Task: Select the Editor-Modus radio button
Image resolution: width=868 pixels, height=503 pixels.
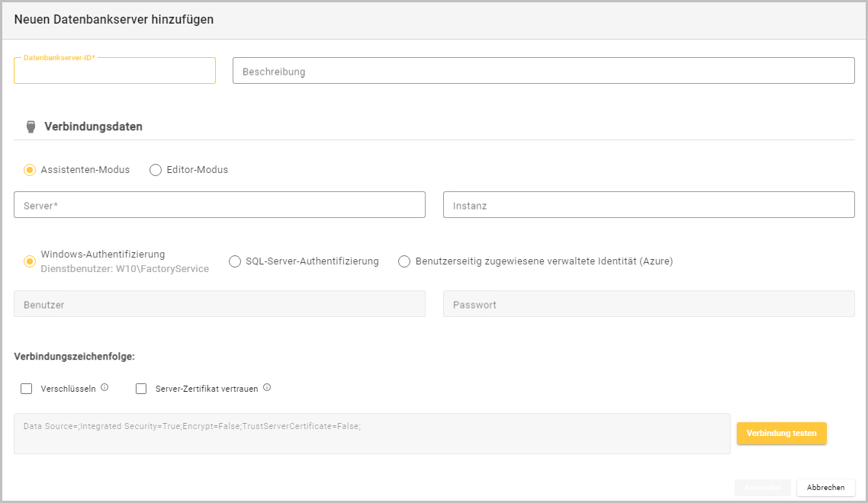Action: pyautogui.click(x=156, y=170)
